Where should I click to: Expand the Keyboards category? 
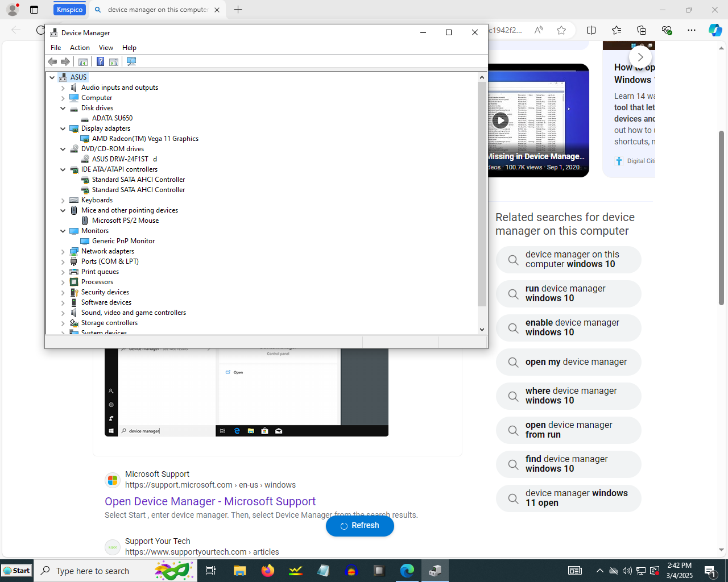(63, 200)
